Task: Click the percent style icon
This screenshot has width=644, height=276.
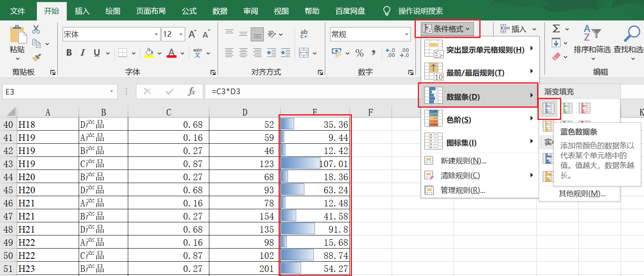Action: [x=359, y=53]
